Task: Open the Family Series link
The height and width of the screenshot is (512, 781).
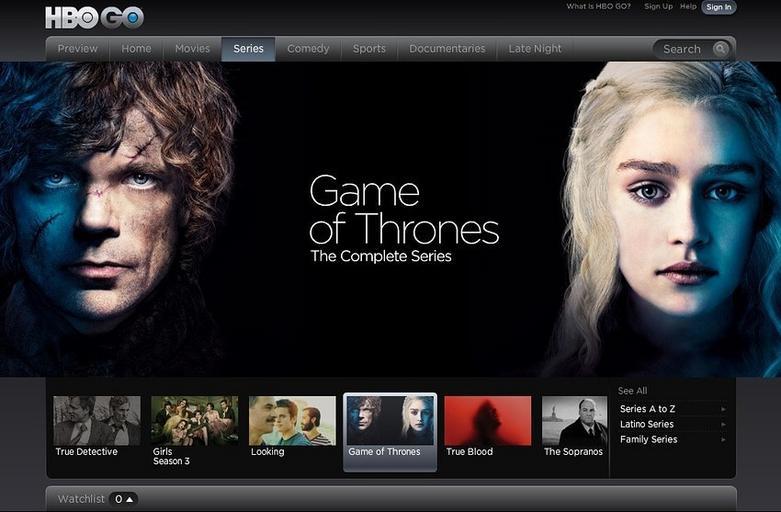Action: tap(649, 440)
